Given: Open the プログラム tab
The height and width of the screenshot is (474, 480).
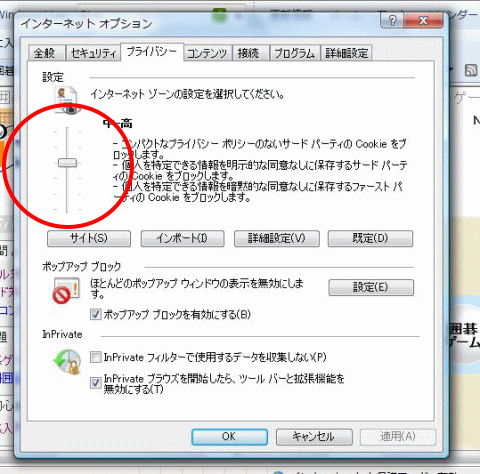Looking at the screenshot, I should pos(295,53).
